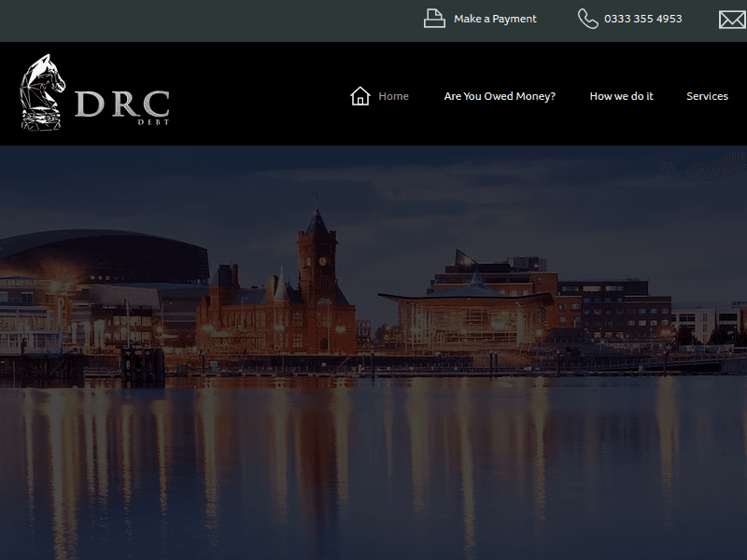Viewport: 747px width, 560px height.
Task: Open the envelope email icon at top right
Action: pyautogui.click(x=732, y=18)
